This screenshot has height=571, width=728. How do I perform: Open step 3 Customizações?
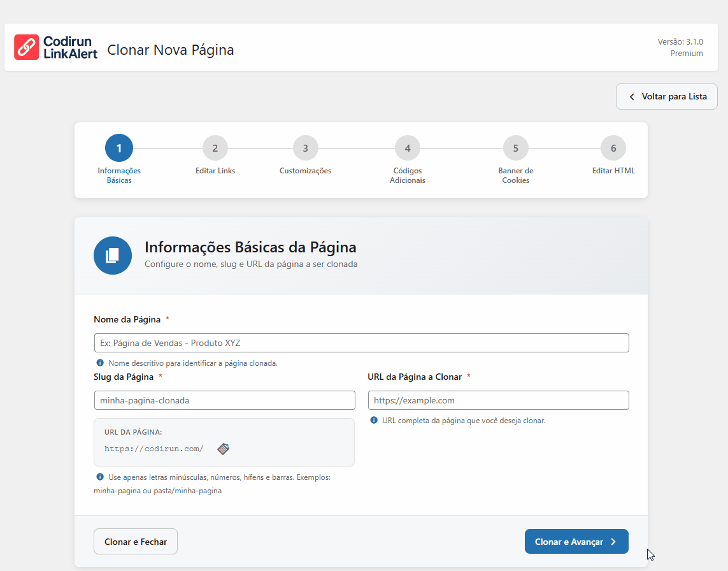point(306,148)
